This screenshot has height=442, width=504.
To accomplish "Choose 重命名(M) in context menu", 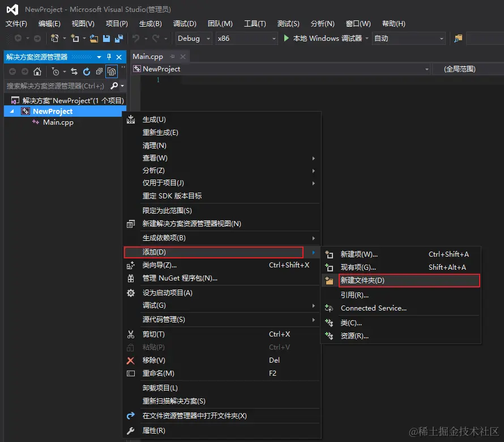I will [223, 373].
